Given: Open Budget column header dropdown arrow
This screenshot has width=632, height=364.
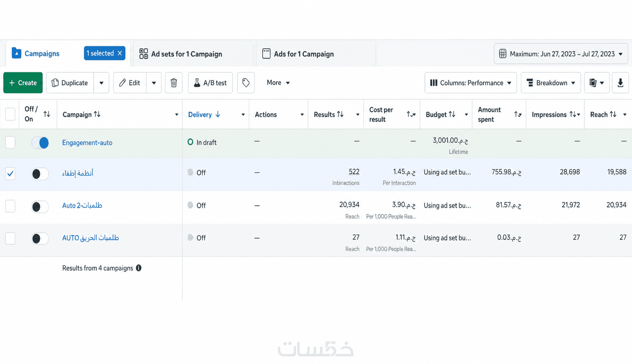Looking at the screenshot, I should pos(466,115).
